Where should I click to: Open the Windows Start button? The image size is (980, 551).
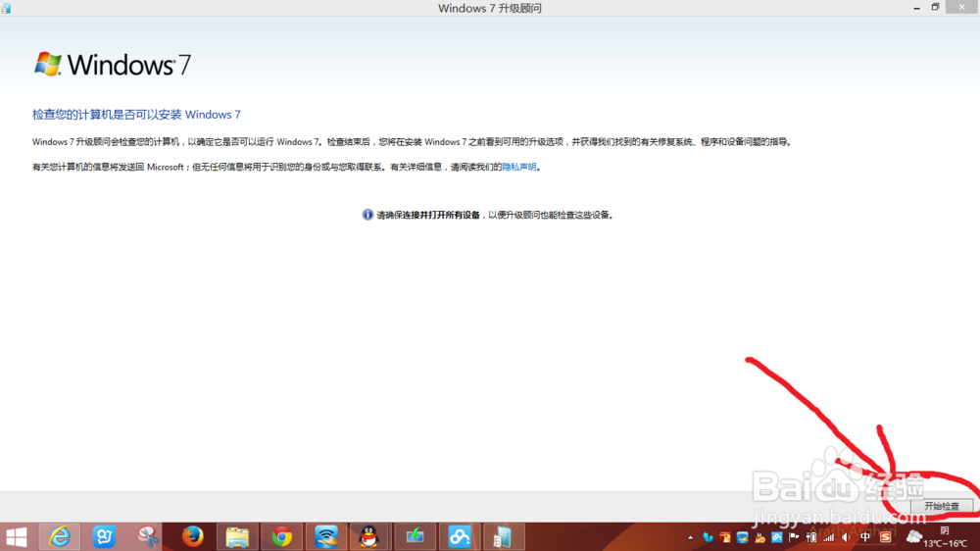pos(17,537)
